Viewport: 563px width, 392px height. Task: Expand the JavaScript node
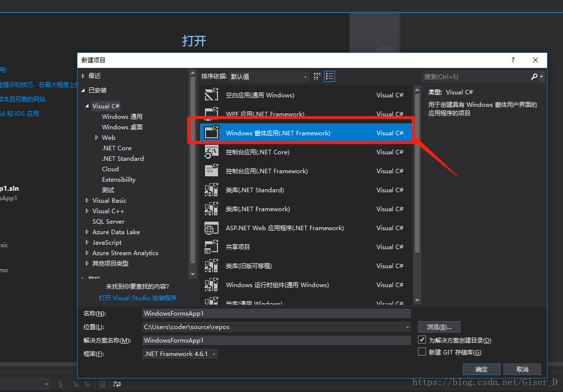[87, 243]
